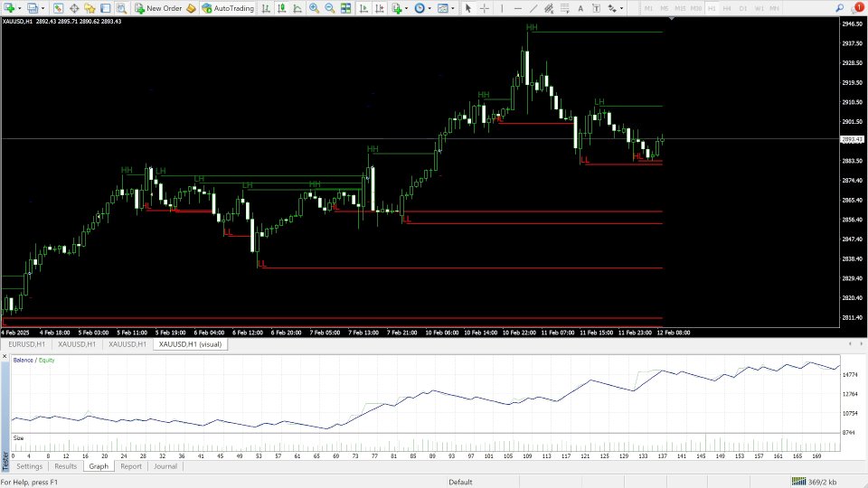Click the Periods clock icon
868x488 pixels.
pos(420,8)
